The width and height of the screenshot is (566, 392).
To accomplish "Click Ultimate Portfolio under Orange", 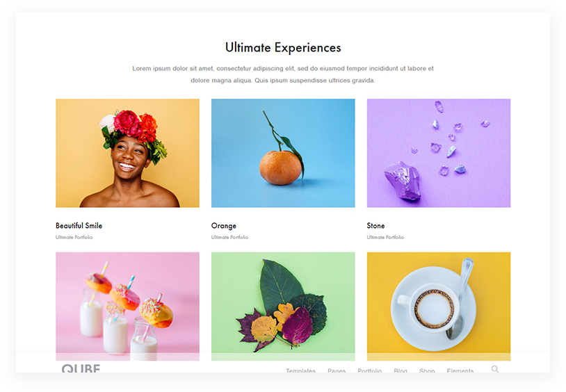I will point(229,237).
